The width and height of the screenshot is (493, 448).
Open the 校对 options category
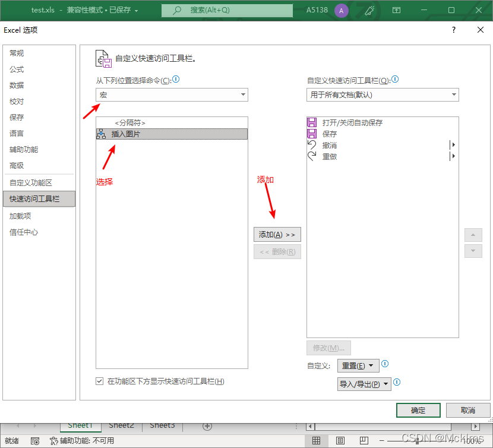click(17, 101)
